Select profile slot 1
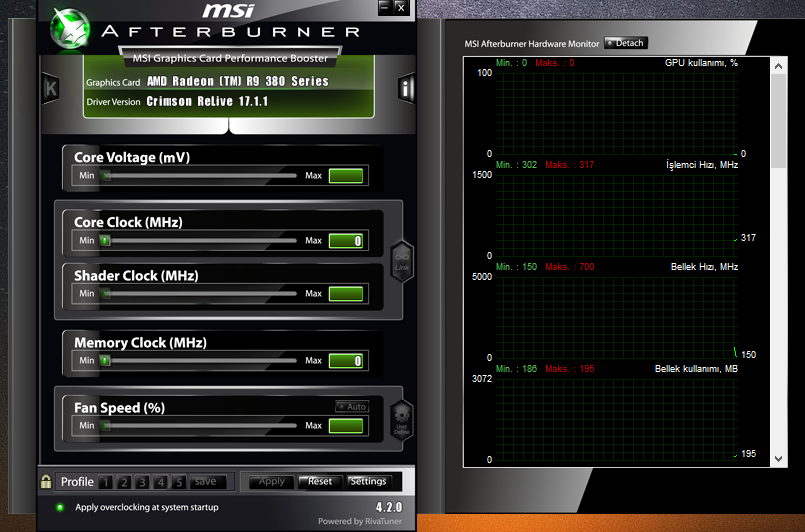This screenshot has width=805, height=532. coord(105,482)
